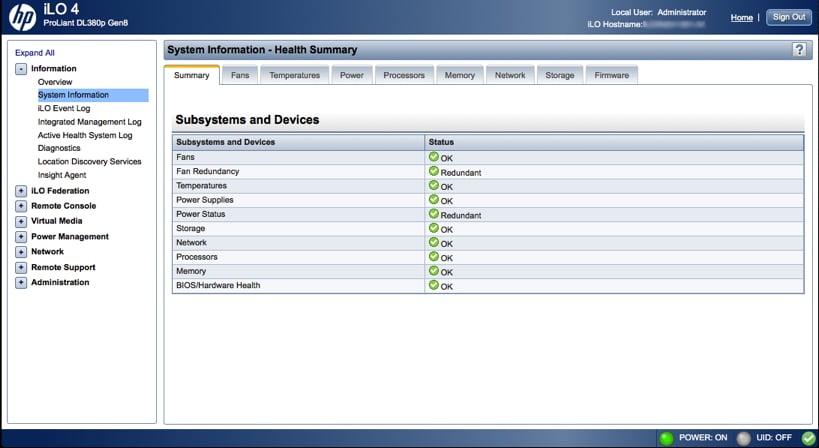Viewport: 819px width, 448px height.
Task: Open Active Health System Log
Action: 85,135
